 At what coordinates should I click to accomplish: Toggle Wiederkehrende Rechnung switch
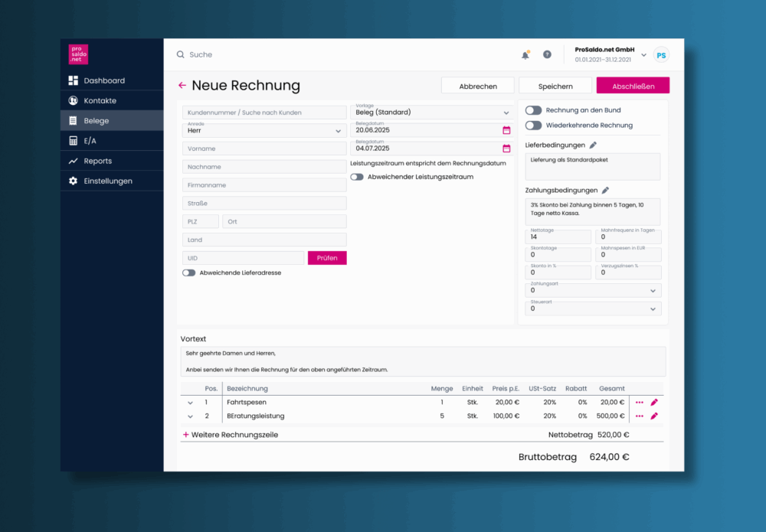pyautogui.click(x=533, y=126)
